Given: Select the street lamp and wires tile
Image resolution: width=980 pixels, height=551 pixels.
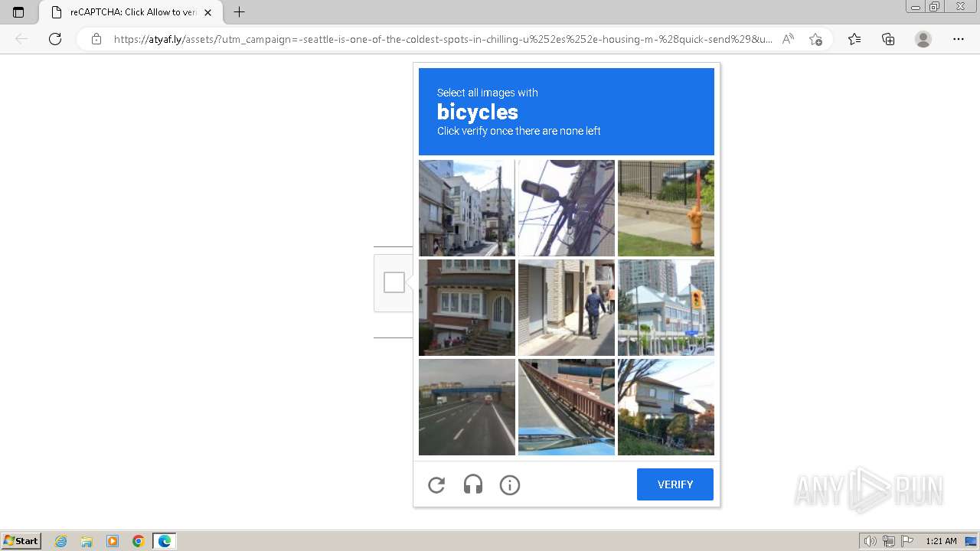Looking at the screenshot, I should pyautogui.click(x=567, y=208).
